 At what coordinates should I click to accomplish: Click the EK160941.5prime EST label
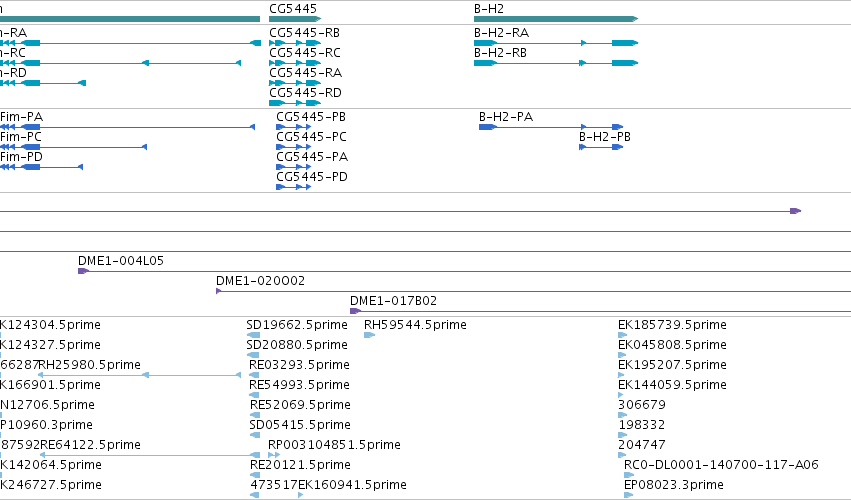click(352, 485)
